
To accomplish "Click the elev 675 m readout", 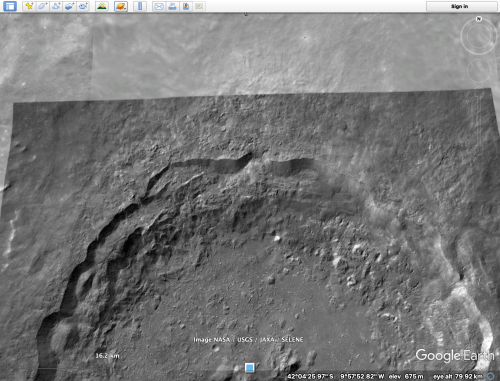I will pyautogui.click(x=406, y=376).
